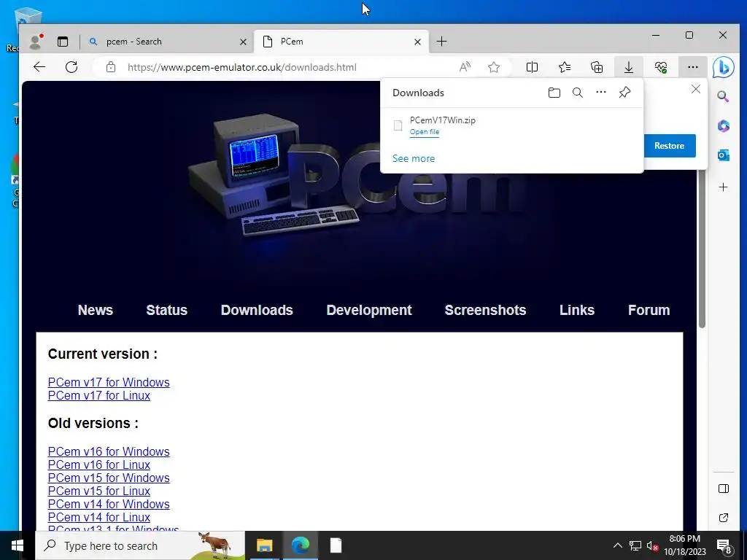This screenshot has height=560, width=747.
Task: Open the Screenshots page
Action: coord(485,310)
